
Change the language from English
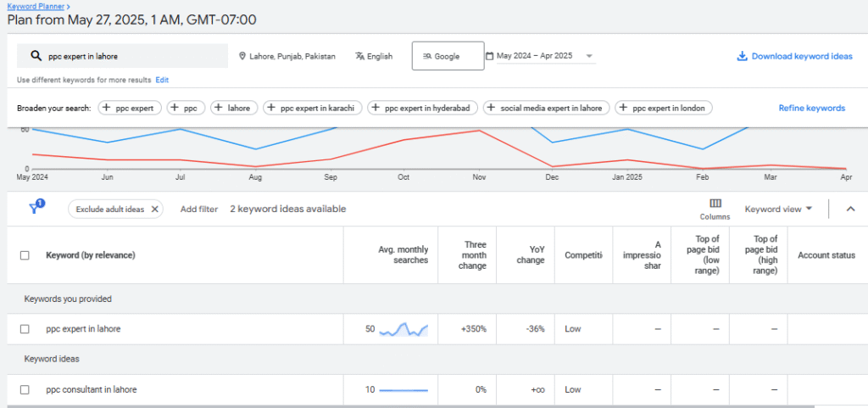380,57
